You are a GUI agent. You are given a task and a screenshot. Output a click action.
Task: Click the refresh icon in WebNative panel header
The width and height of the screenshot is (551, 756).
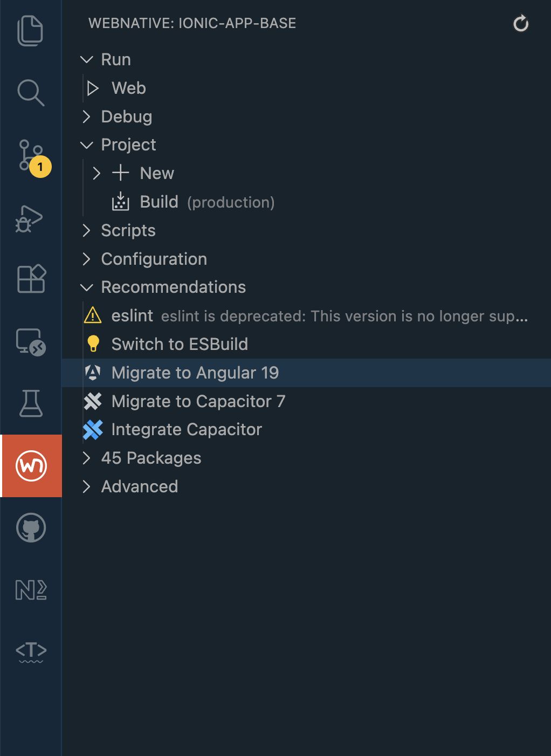(x=520, y=23)
